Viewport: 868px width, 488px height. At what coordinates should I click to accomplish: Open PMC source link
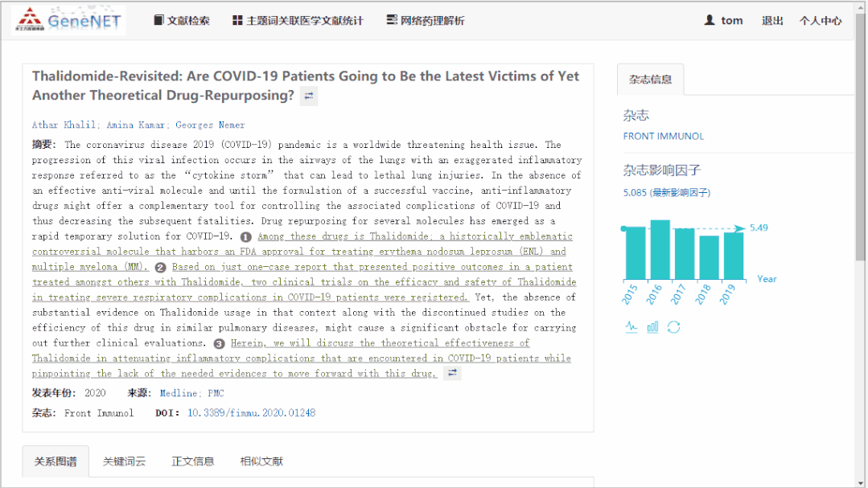pyautogui.click(x=216, y=393)
